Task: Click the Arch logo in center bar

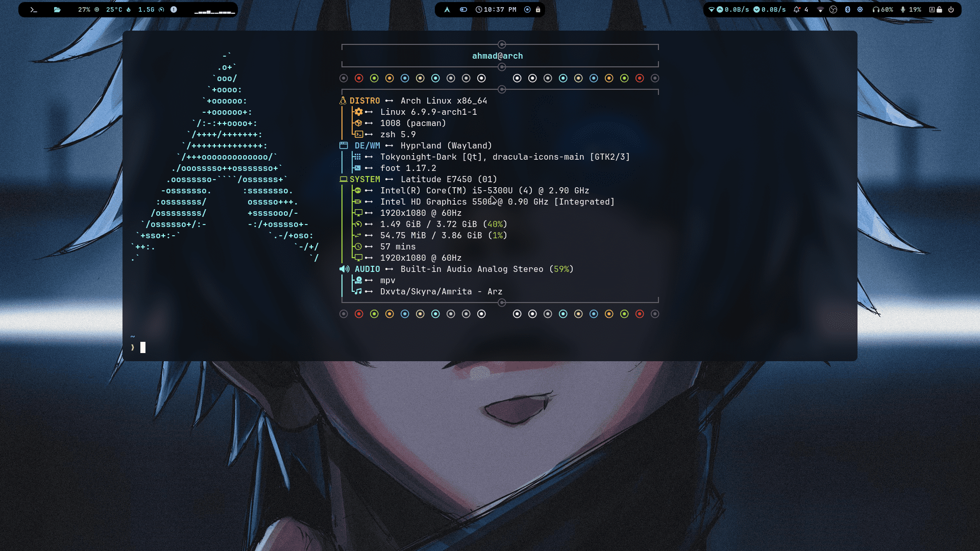Action: [447, 10]
